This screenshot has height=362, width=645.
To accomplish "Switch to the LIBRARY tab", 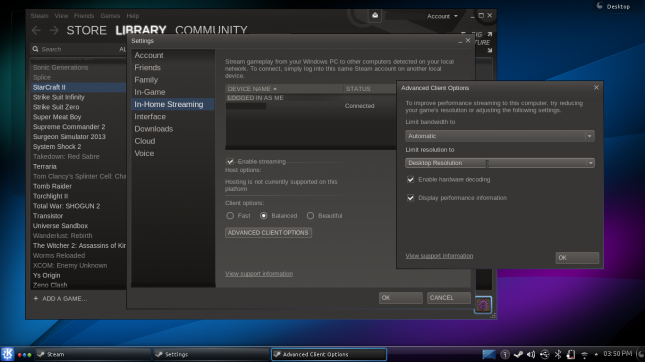I will point(141,30).
